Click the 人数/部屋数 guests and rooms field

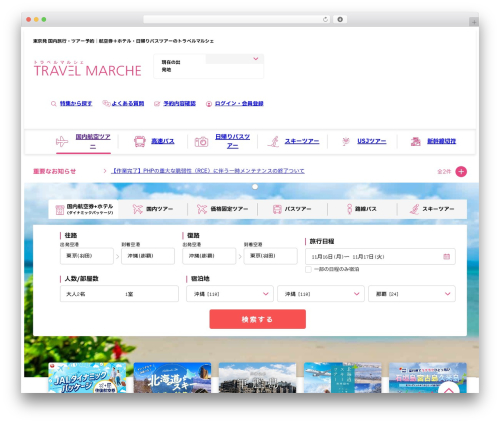point(119,294)
